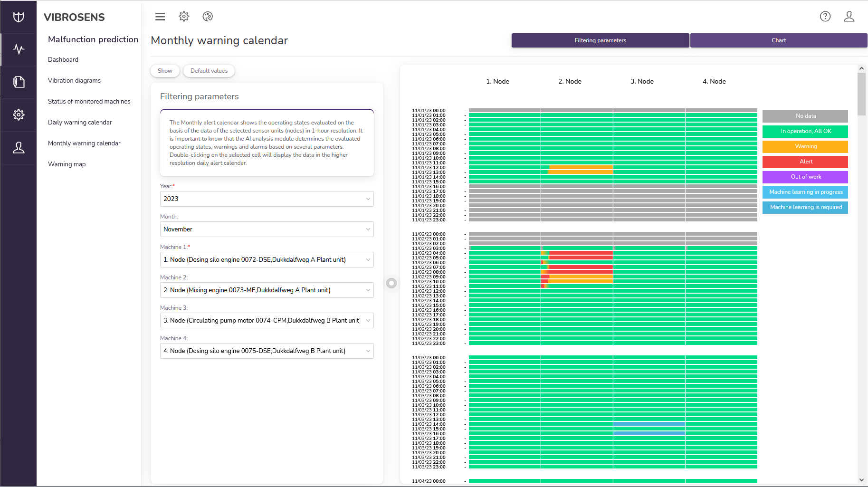Open Daily warning calendar menu item
The width and height of the screenshot is (868, 487).
coord(80,122)
